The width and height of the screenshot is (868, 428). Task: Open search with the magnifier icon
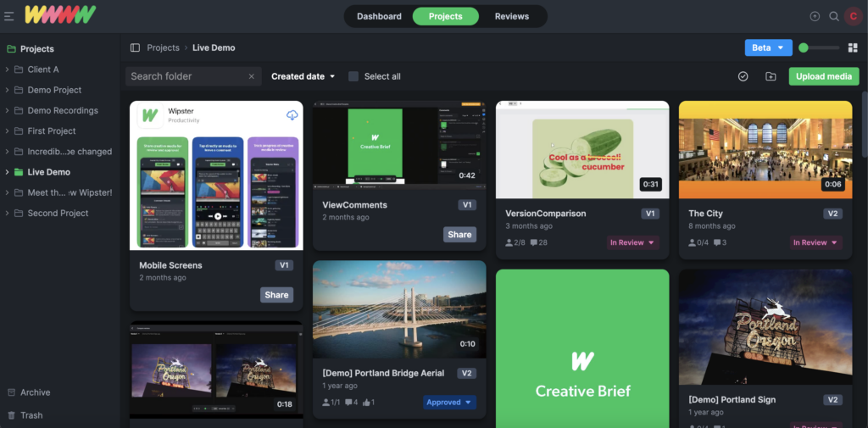(834, 16)
